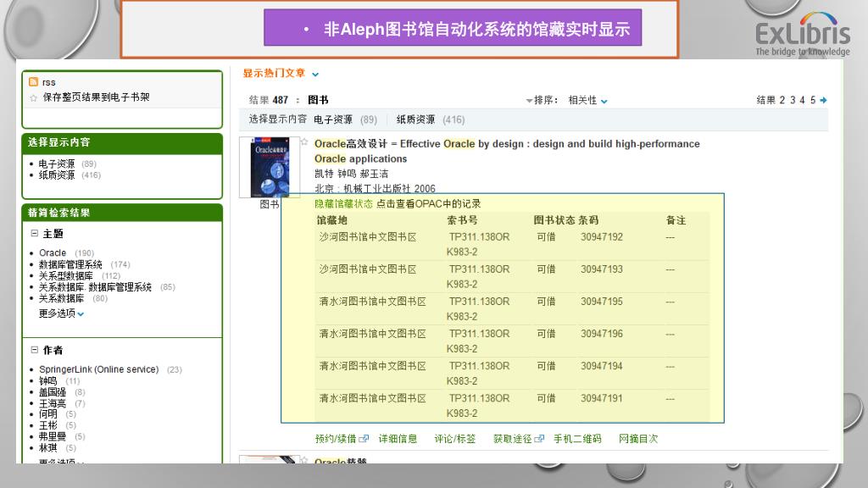Click barcode 30947195 in holdings table
This screenshot has height=488, width=868.
coord(602,302)
